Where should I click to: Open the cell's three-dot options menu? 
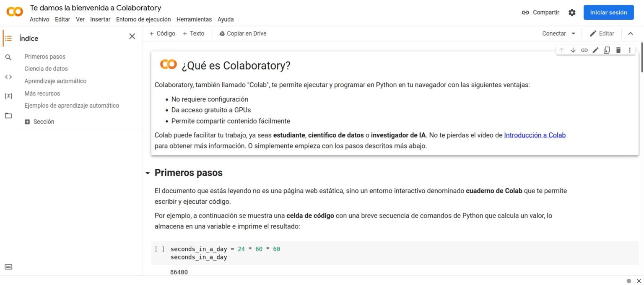coord(629,50)
